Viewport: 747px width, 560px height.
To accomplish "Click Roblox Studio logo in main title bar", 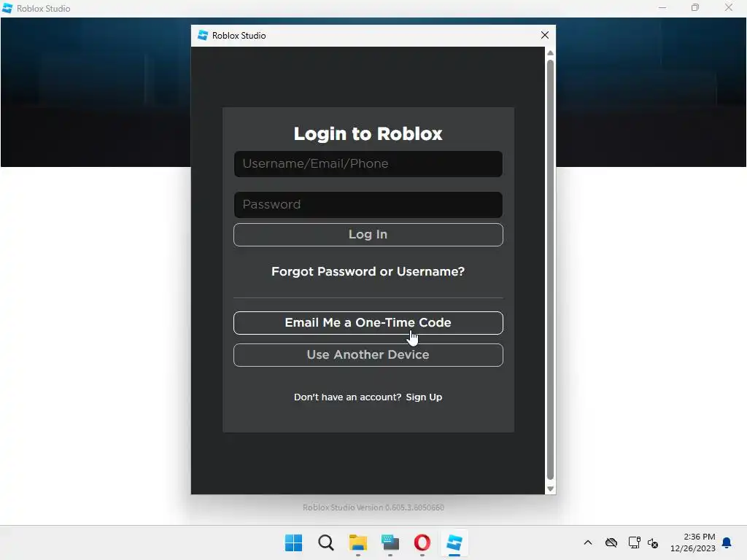I will [x=7, y=8].
